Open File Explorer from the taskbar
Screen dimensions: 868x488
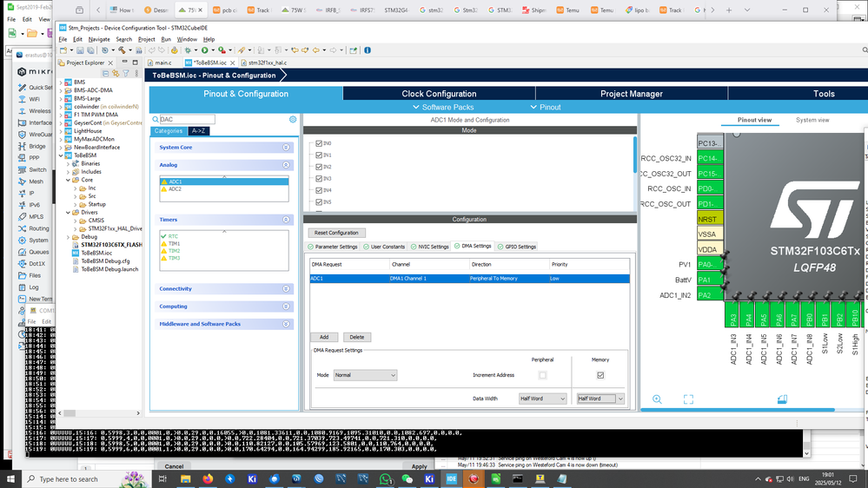coord(185,478)
